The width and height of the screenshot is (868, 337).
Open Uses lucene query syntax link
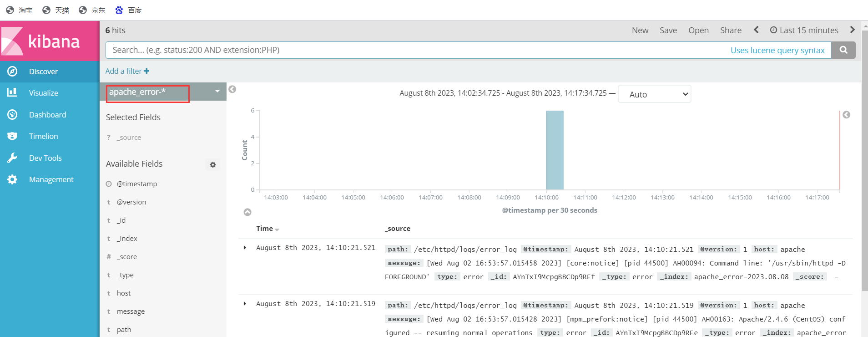(777, 50)
